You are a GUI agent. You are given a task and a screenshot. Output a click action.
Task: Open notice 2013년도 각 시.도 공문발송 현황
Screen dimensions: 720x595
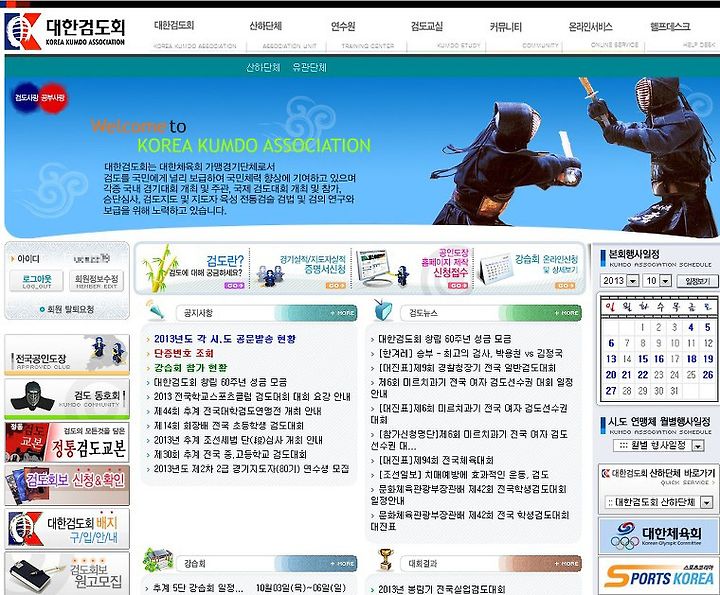coord(225,339)
